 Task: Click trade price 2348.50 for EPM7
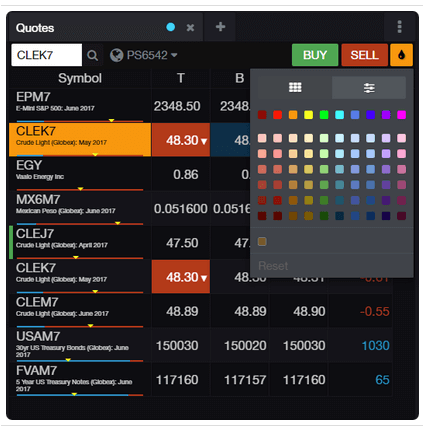(177, 106)
